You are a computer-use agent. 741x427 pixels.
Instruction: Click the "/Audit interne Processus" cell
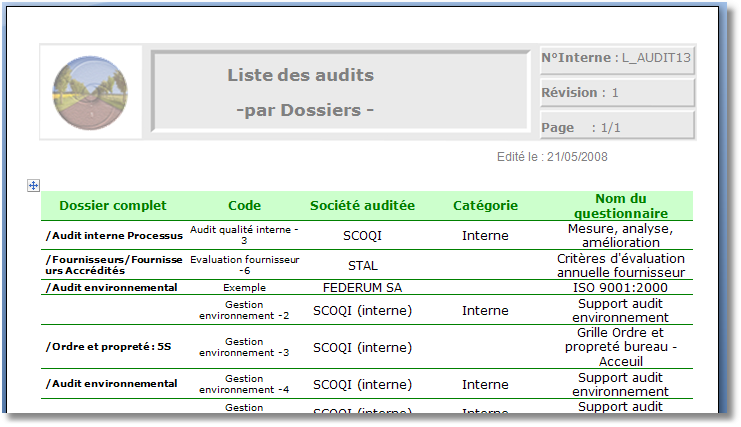pyautogui.click(x=114, y=236)
